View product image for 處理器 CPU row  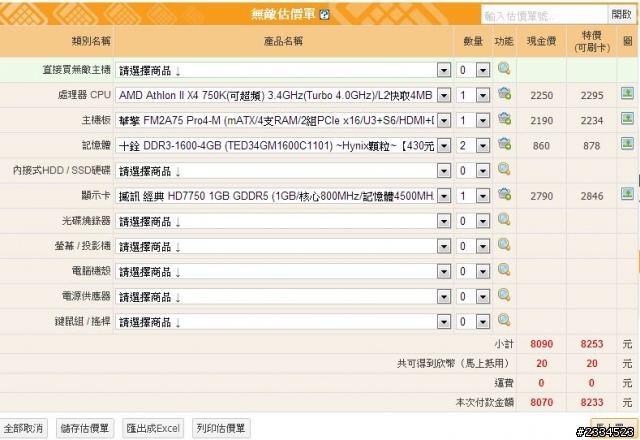(627, 93)
